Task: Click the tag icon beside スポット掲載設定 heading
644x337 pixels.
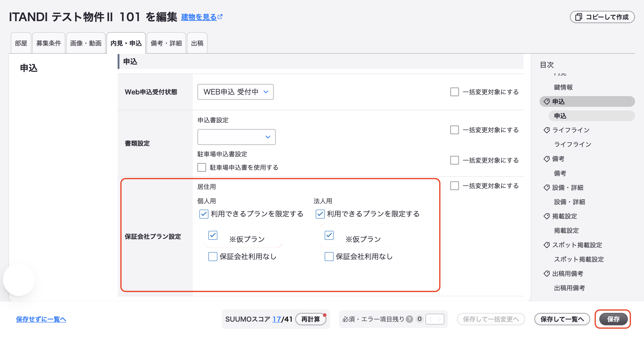Action: [547, 245]
